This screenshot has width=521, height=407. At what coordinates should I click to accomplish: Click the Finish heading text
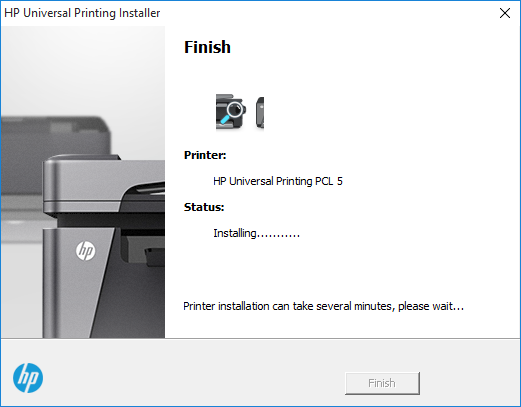tap(207, 47)
